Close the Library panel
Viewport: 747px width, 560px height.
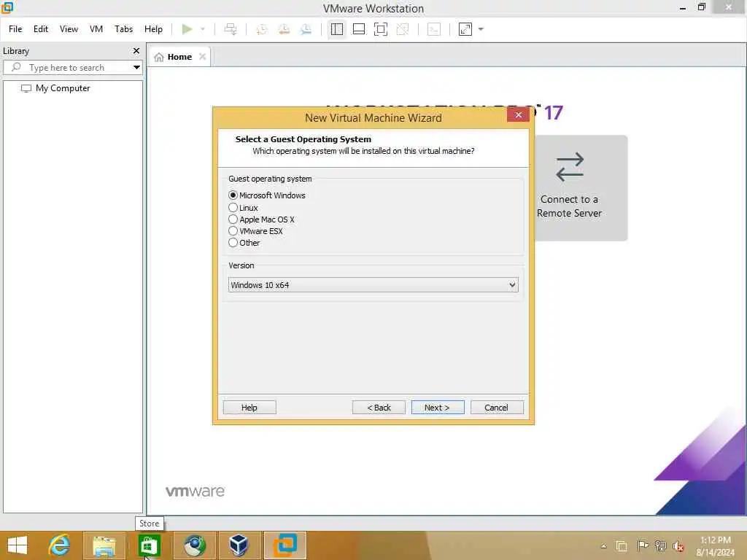tap(136, 50)
